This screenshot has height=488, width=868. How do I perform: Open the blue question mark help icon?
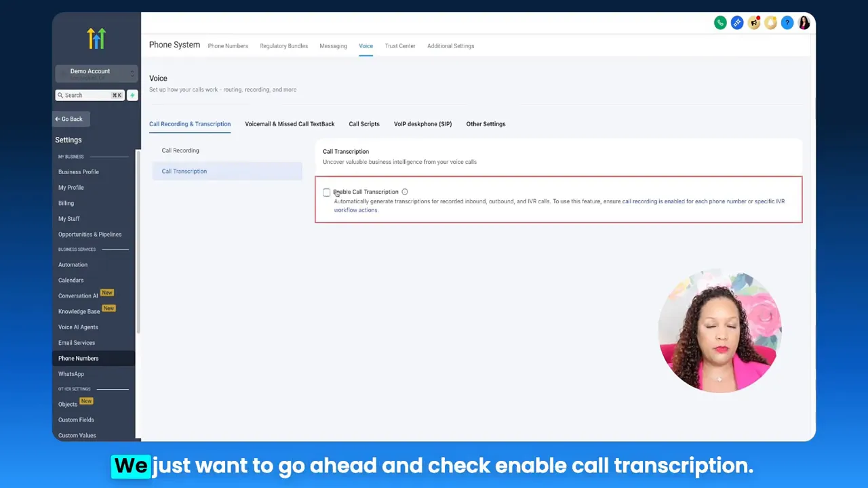click(x=787, y=23)
